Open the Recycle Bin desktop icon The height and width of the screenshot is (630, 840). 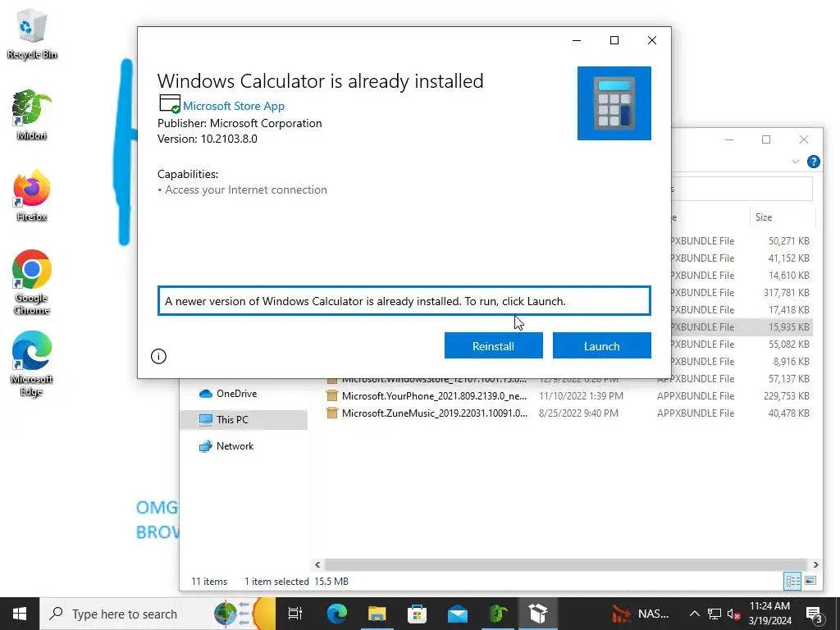(x=32, y=34)
